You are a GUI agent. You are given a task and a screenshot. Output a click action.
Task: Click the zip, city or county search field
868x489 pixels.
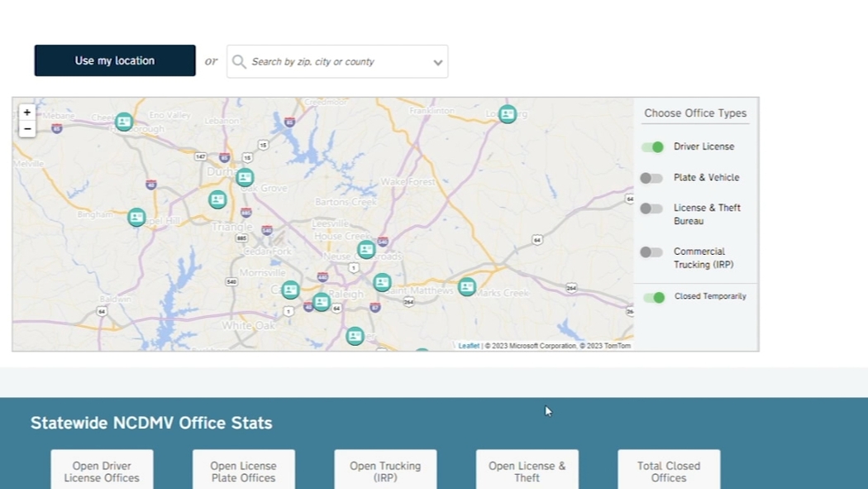(335, 62)
